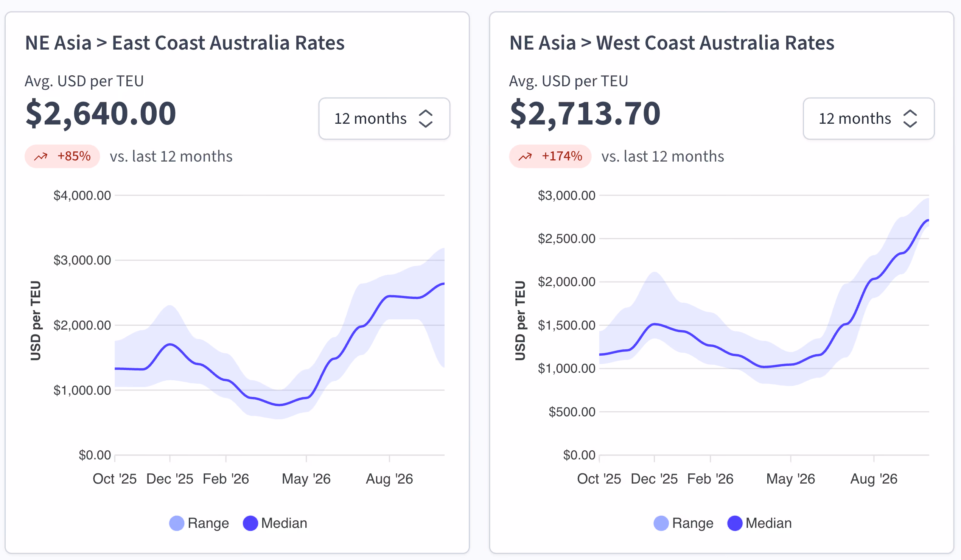Click West Coast 'Avg. USD per TEU' label
Image resolution: width=961 pixels, height=560 pixels.
click(569, 81)
